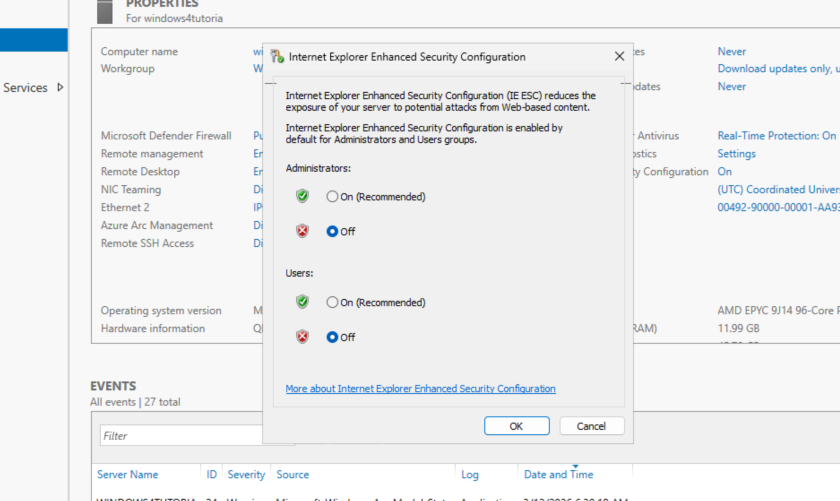Image resolution: width=840 pixels, height=501 pixels.
Task: Click the red shield icon under Administrators
Action: point(302,231)
